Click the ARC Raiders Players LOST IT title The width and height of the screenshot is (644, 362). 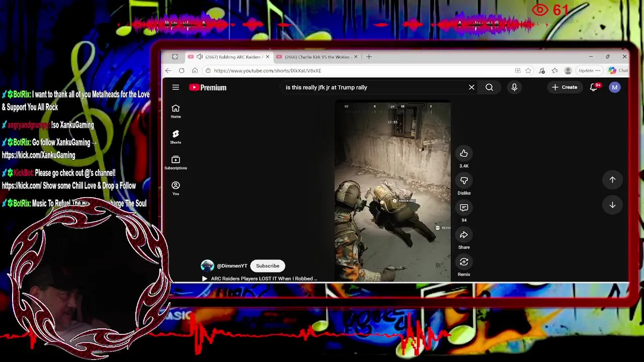click(x=264, y=279)
